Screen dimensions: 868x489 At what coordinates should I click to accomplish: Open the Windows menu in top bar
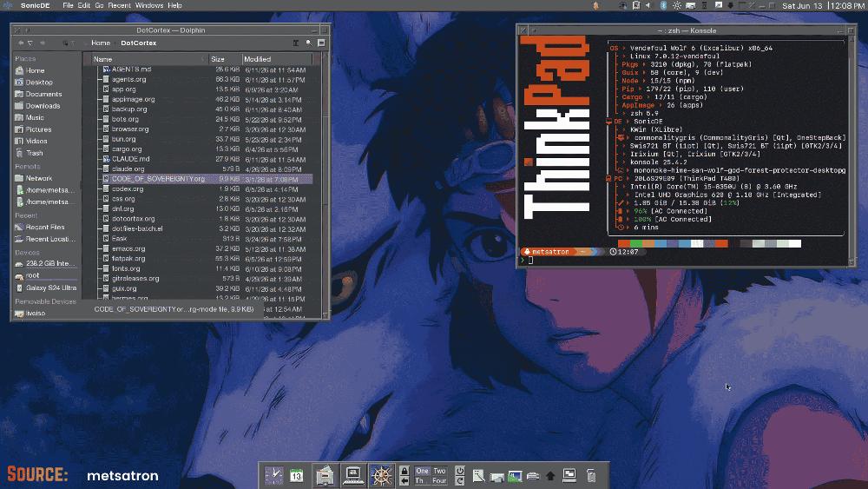tap(149, 5)
